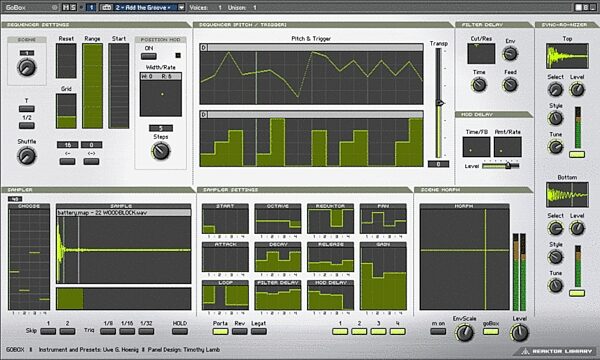Click the Scene Morph Level knob
Viewport: 600px width, 360px height.
tap(520, 333)
